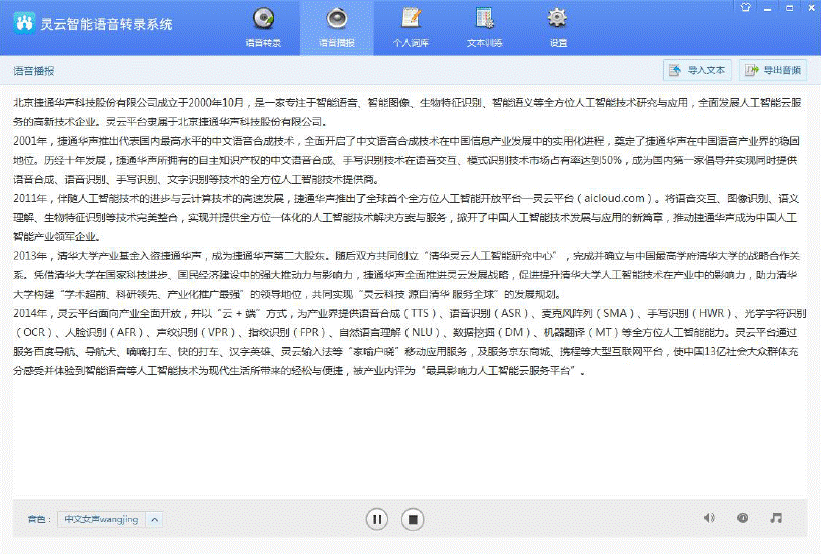The height and width of the screenshot is (554, 821).
Task: Click the speech speed icon
Action: pos(742,518)
